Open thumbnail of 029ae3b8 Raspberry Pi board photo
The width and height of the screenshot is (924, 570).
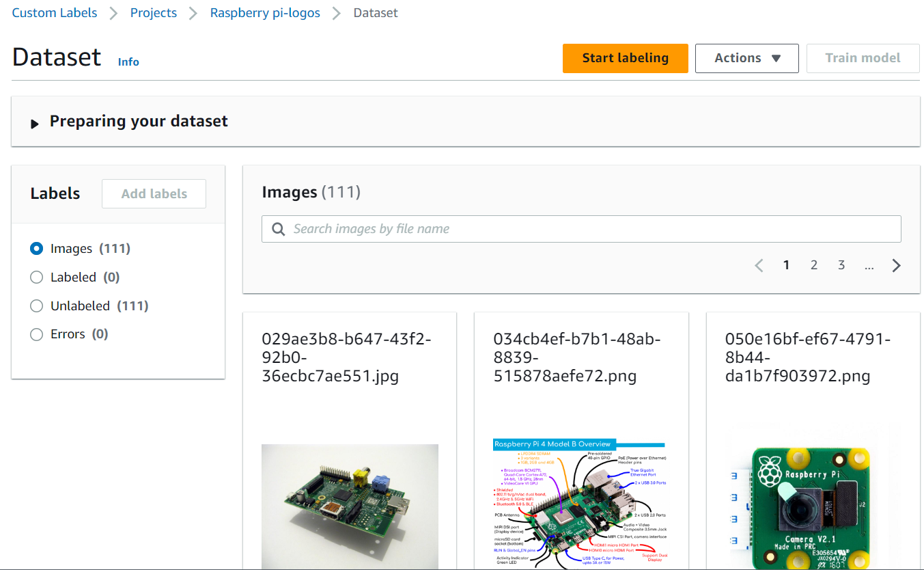pyautogui.click(x=350, y=506)
